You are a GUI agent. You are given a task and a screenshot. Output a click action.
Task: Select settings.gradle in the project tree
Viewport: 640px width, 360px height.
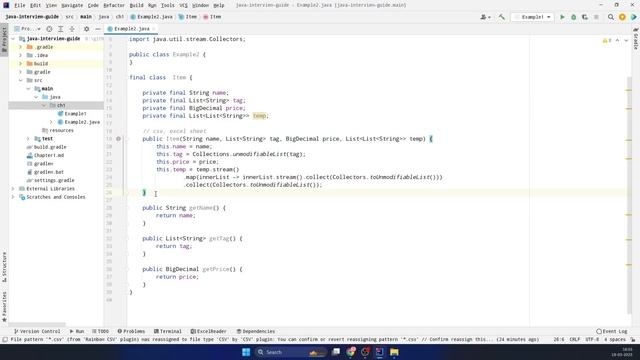(x=54, y=180)
